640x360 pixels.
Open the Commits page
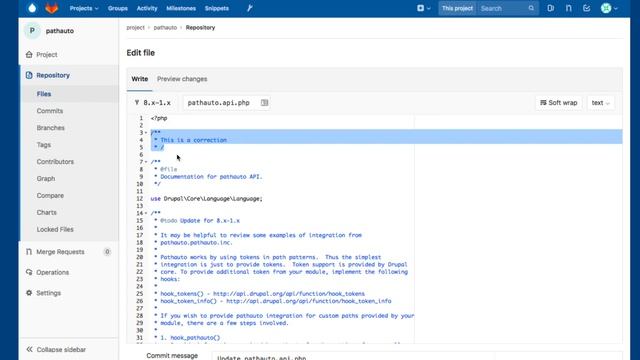tap(50, 111)
